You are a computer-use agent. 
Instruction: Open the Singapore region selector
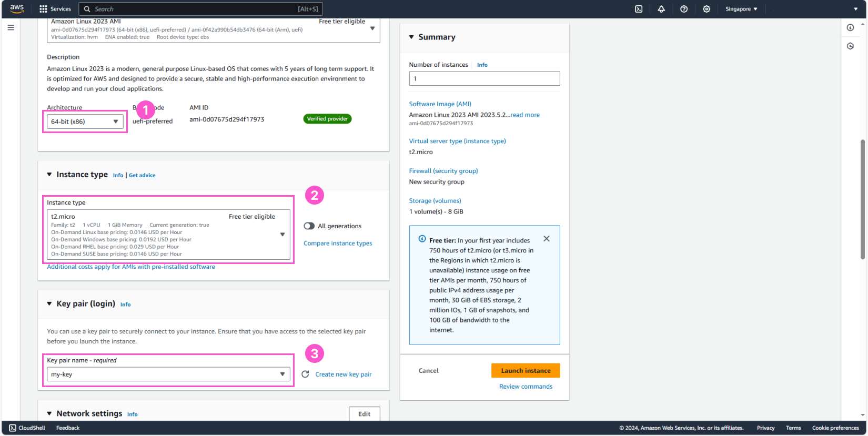[x=741, y=9]
